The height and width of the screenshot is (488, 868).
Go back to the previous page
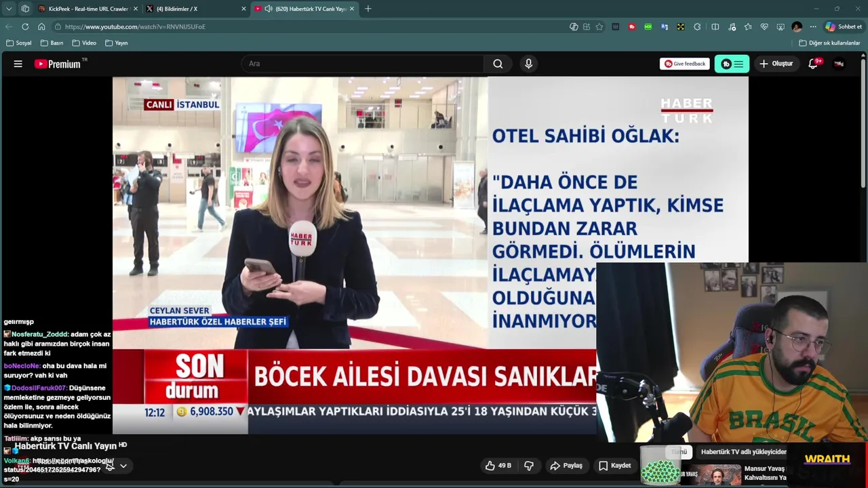pos(9,26)
